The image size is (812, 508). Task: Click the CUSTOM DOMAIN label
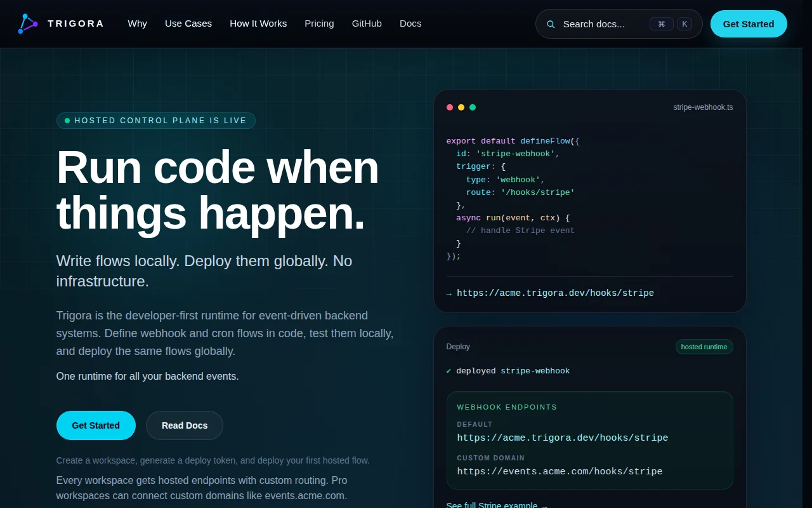coord(491,458)
